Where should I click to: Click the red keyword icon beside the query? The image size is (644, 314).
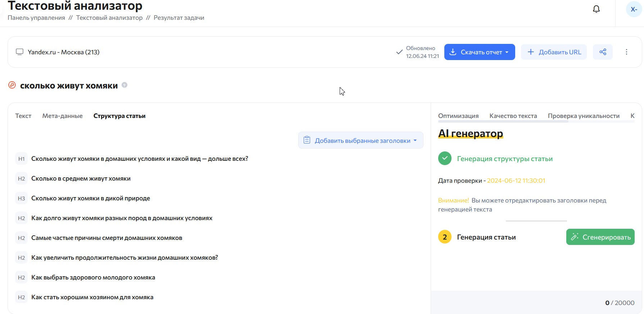click(12, 85)
